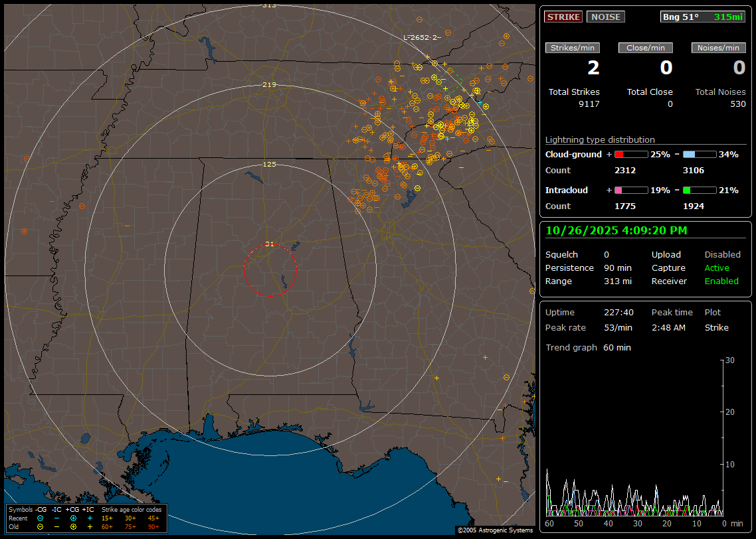
Task: Click the Old +CG yellow circled-plus symbol
Action: (73, 526)
